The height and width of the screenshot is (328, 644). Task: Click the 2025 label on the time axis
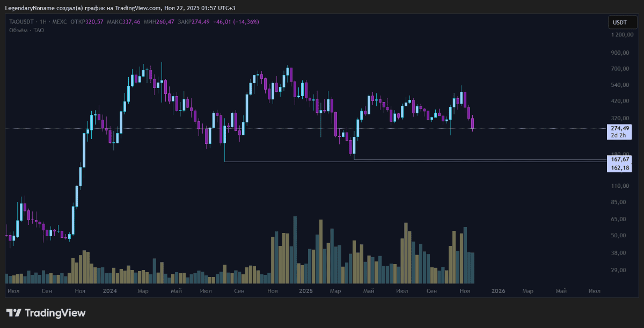point(306,291)
